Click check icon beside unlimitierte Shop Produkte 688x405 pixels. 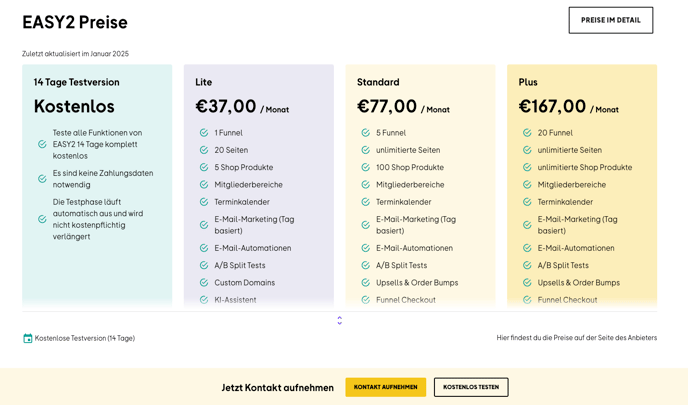(527, 167)
